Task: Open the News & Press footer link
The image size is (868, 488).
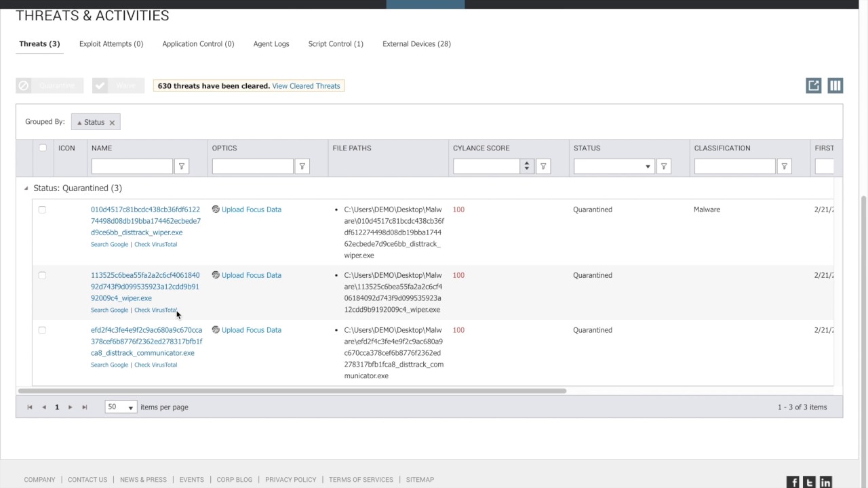Action: coord(143,480)
